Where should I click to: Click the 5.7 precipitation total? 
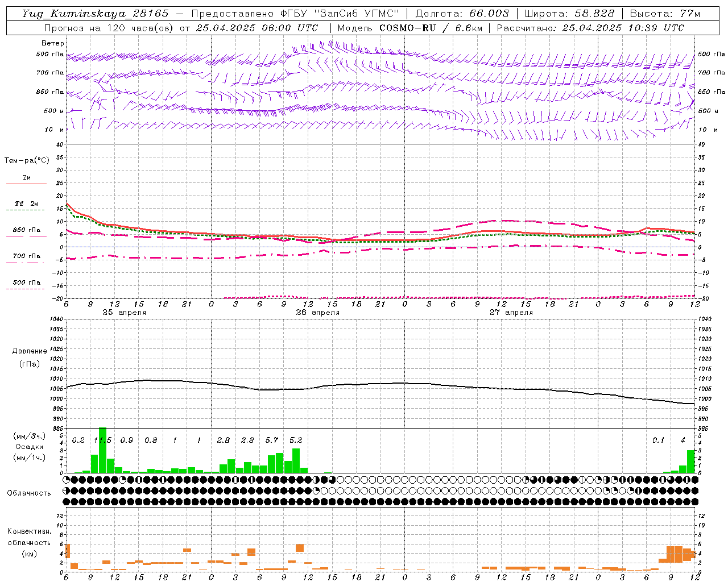point(272,440)
